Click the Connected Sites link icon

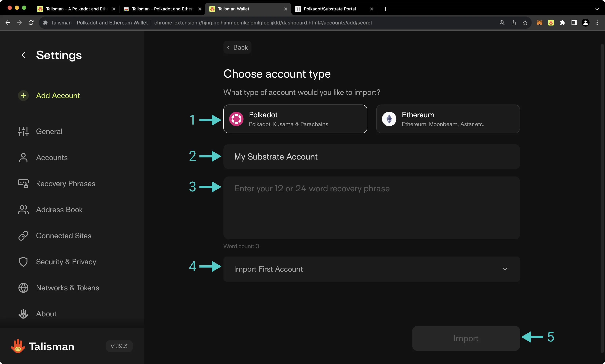[x=23, y=235]
